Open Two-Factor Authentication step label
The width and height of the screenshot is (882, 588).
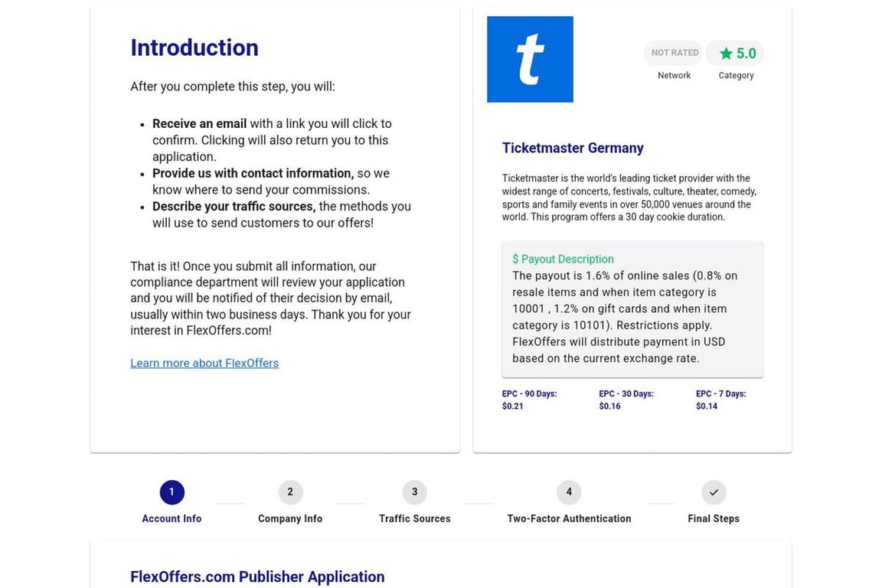pyautogui.click(x=569, y=518)
